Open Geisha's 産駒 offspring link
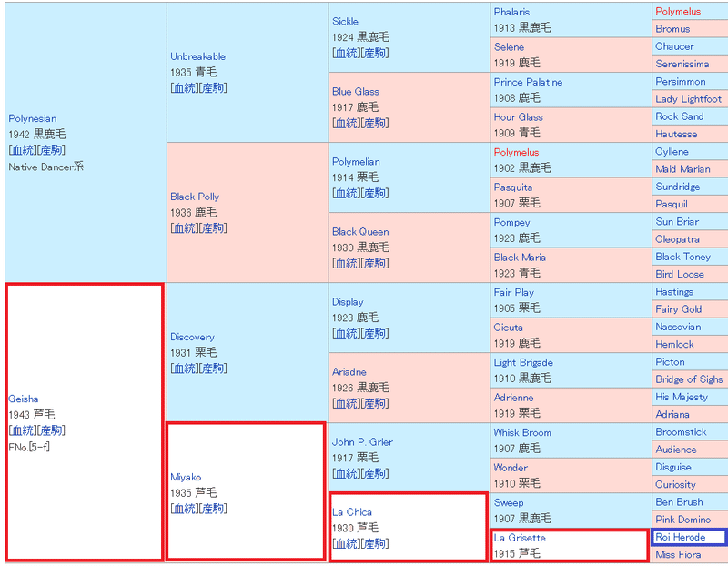Image resolution: width=728 pixels, height=566 pixels. (x=51, y=430)
